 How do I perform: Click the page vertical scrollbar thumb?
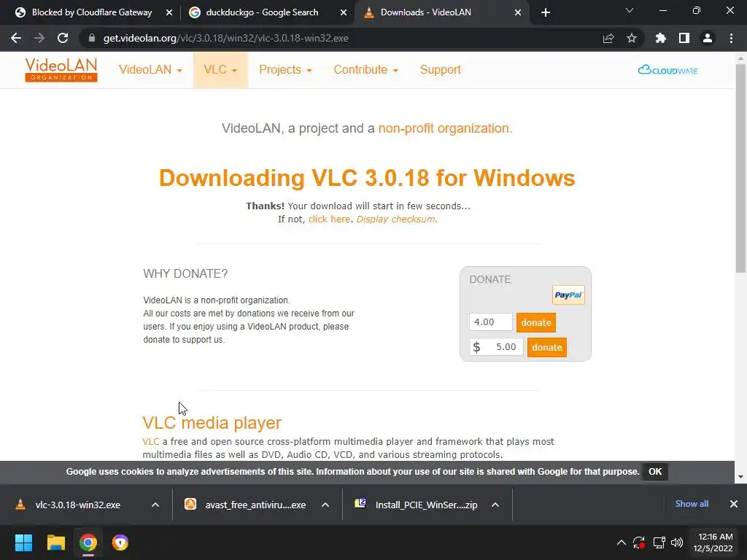point(740,167)
